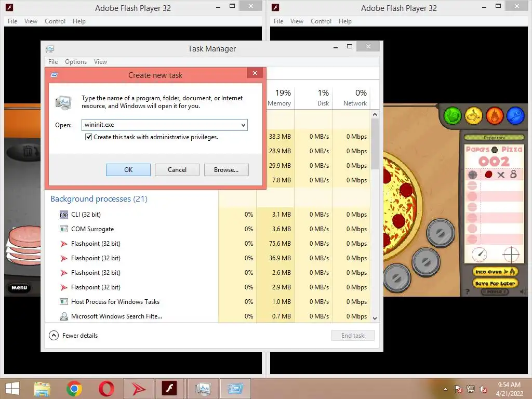
Task: Click the 'Into Oven' game button
Action: point(495,271)
